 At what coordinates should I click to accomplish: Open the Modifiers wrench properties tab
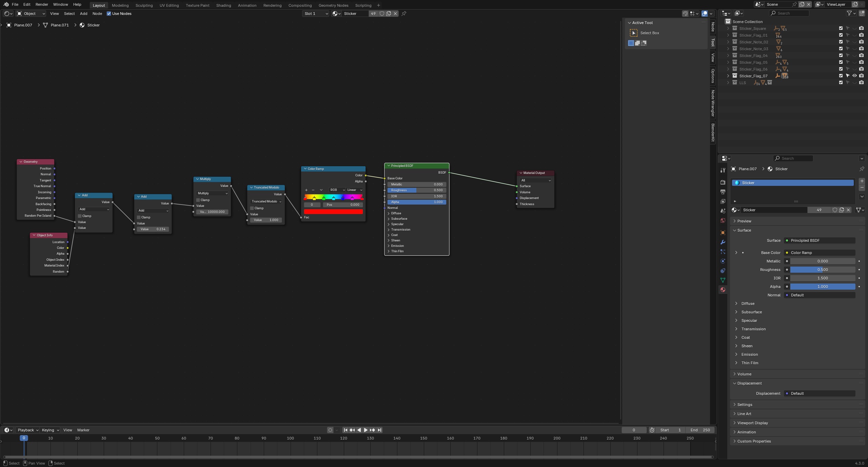tap(723, 242)
